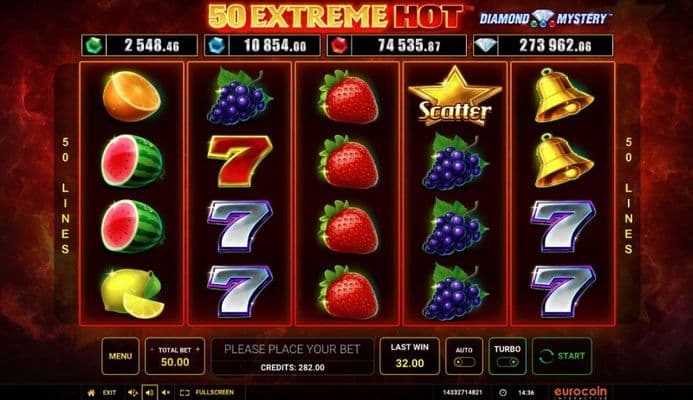Screen dimensions: 693x400
Task: Click the white diamond jackpot icon
Action: 486,45
